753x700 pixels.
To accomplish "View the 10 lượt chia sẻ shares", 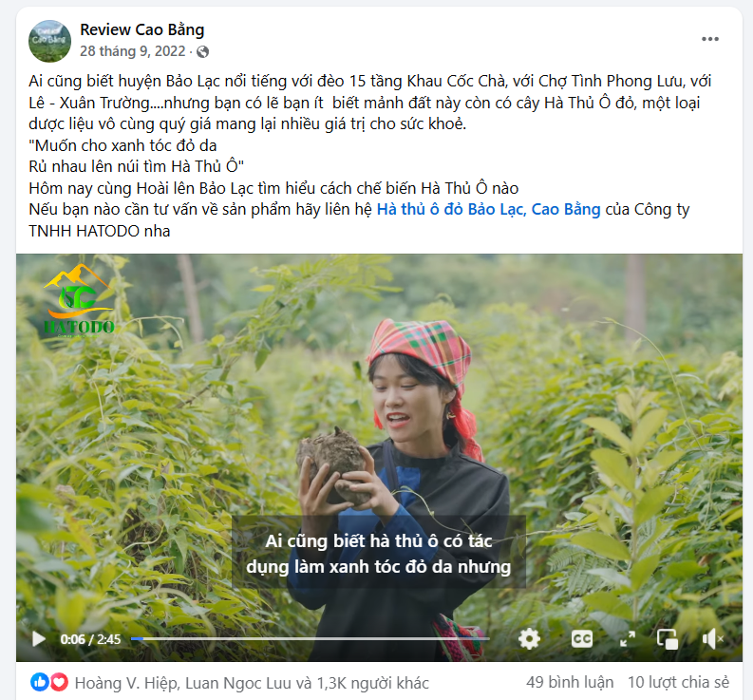I will 679,682.
